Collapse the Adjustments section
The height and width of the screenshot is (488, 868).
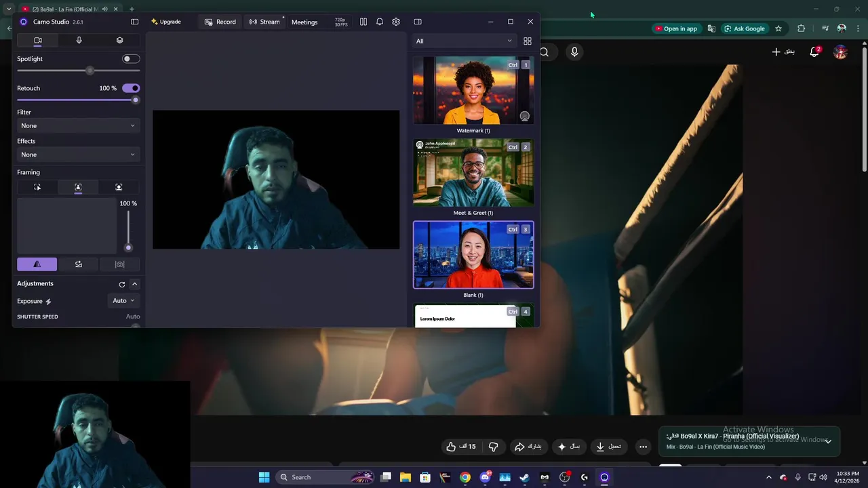134,284
